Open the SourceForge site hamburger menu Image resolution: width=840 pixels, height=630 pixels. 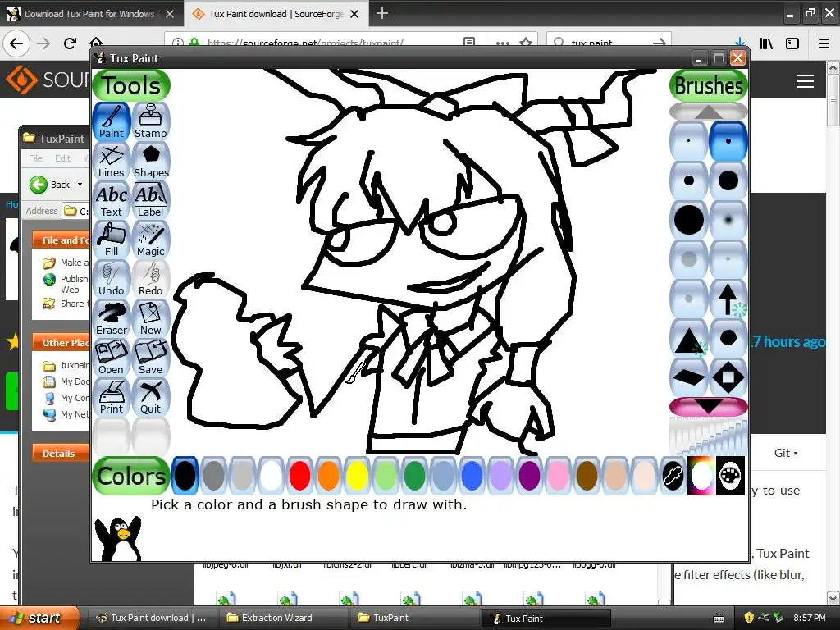[806, 81]
